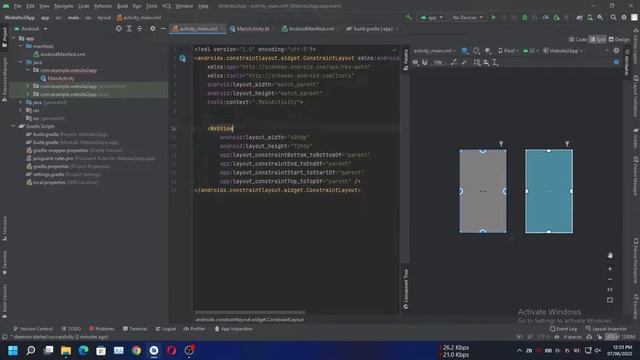Click Collapse All in Project panel
Viewport: 640px width, 360px height.
140,29
